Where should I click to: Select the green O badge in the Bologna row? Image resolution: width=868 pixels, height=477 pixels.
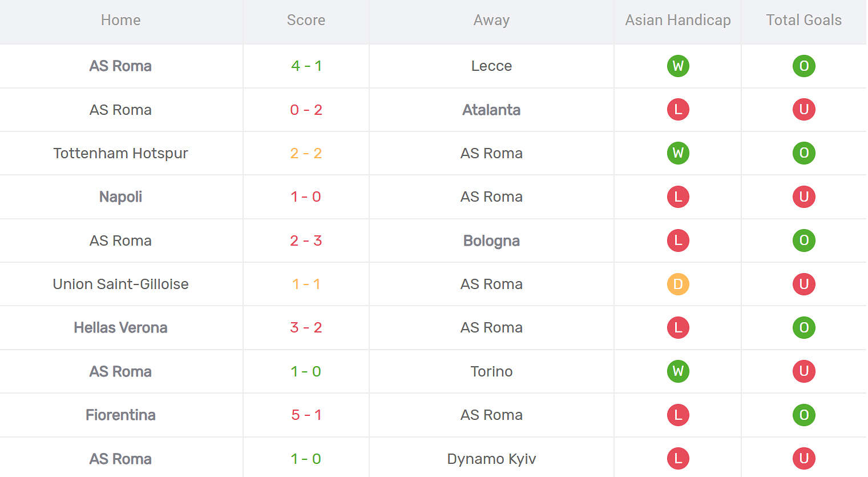pyautogui.click(x=804, y=240)
